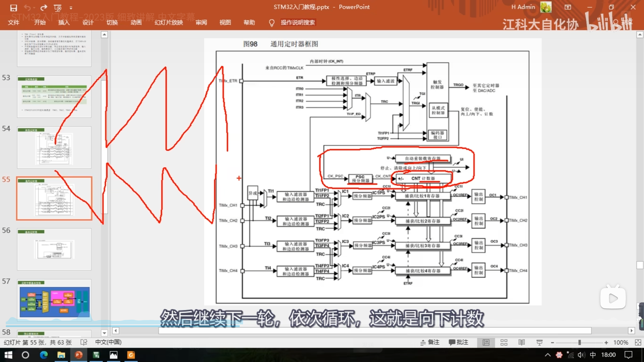Switch to Slide Sorter view icon
This screenshot has width=644, height=362.
504,342
